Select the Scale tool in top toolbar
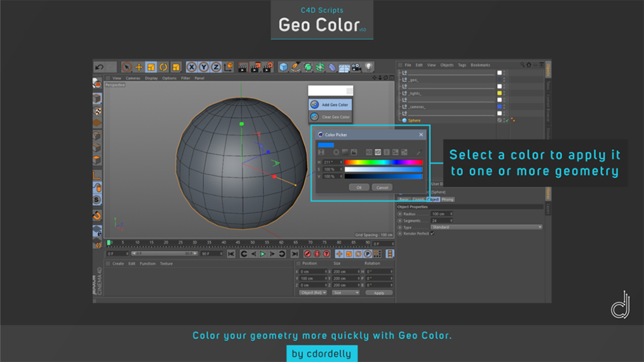The height and width of the screenshot is (362, 644). tap(151, 67)
